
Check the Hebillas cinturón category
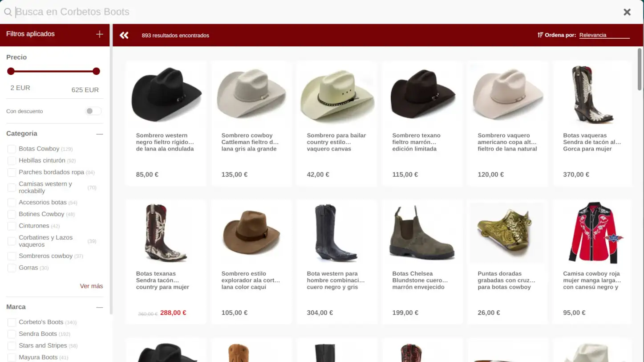pos(12,160)
